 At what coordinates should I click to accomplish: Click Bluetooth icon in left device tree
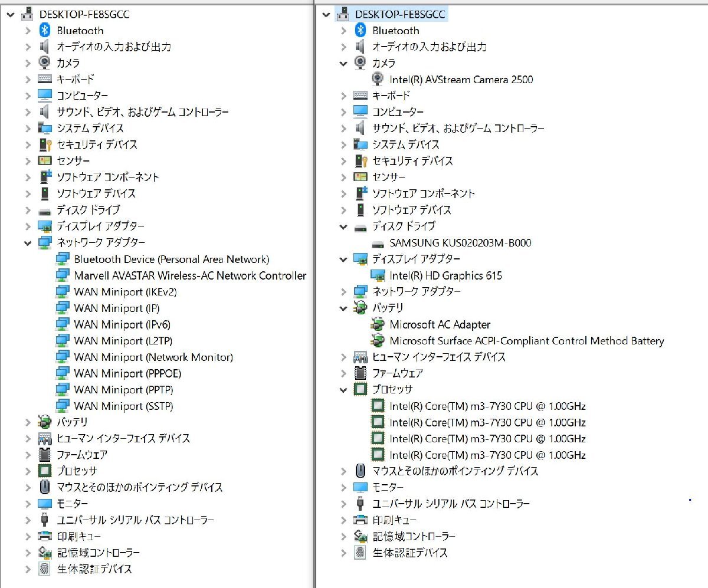coord(45,30)
